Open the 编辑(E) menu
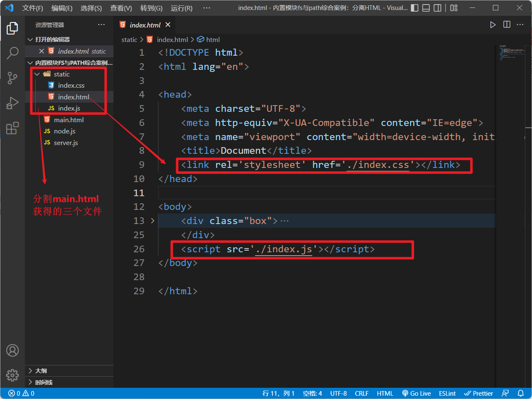The image size is (532, 399). (x=62, y=8)
